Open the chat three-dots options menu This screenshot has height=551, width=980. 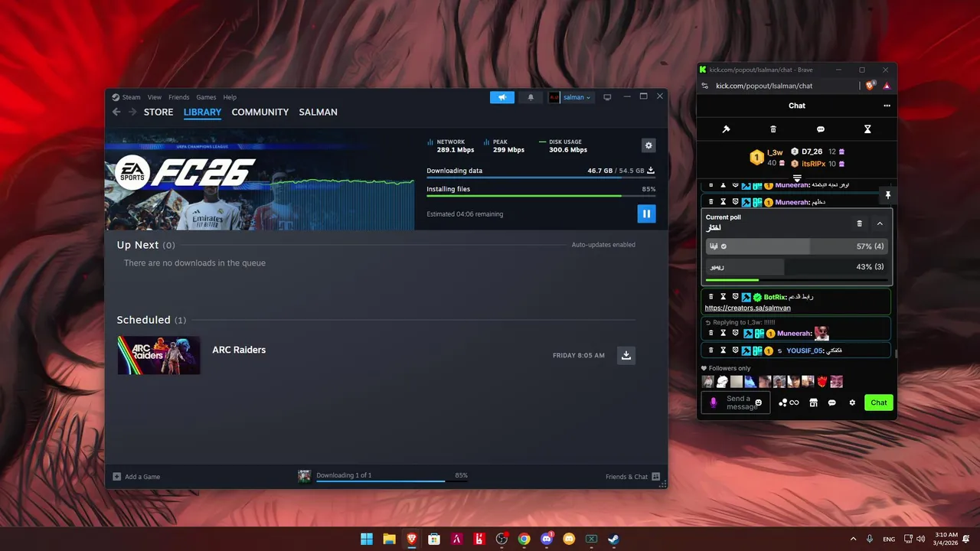point(887,106)
